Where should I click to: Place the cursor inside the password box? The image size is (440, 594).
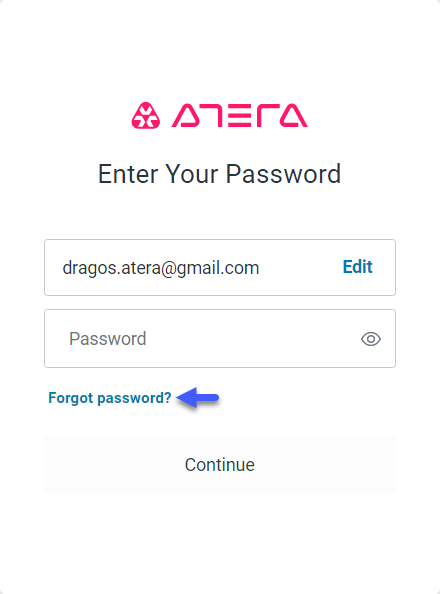click(220, 338)
